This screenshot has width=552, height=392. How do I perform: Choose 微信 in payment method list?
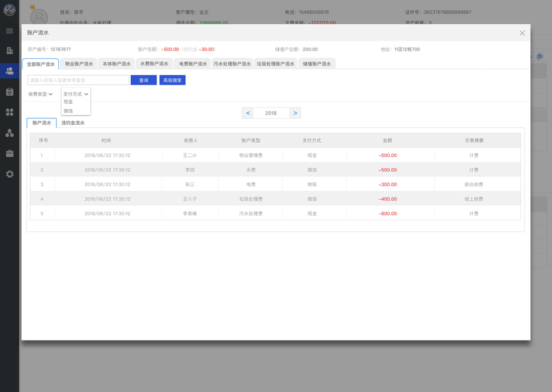click(68, 111)
